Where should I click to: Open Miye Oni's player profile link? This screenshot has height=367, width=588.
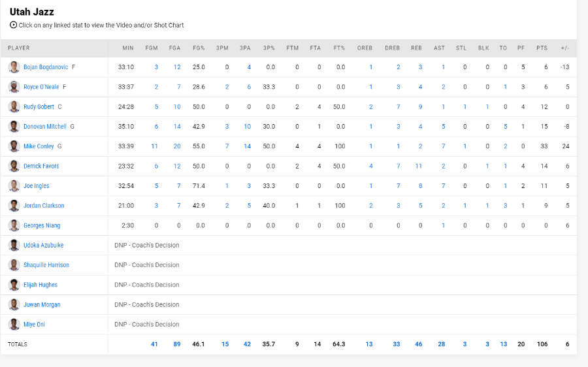[x=34, y=325]
